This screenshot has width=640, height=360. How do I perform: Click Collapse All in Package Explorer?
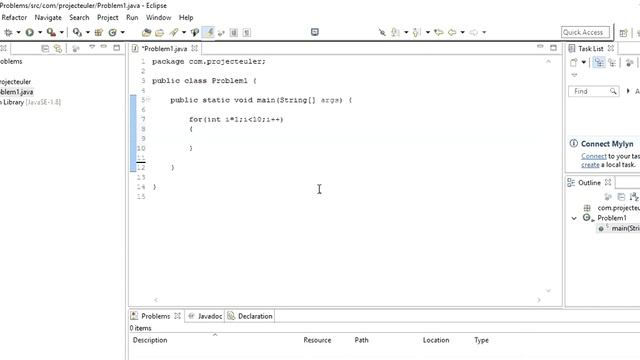[45, 49]
